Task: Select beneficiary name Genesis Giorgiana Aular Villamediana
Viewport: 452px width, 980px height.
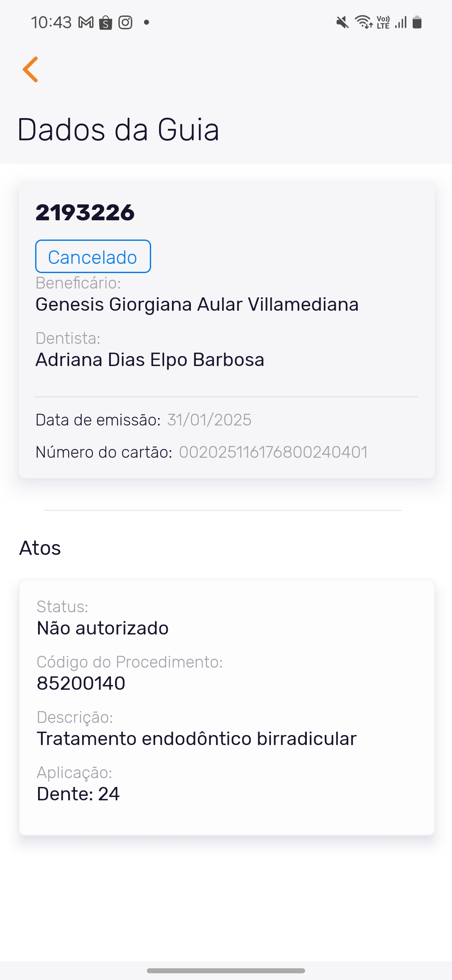Action: pos(197,304)
